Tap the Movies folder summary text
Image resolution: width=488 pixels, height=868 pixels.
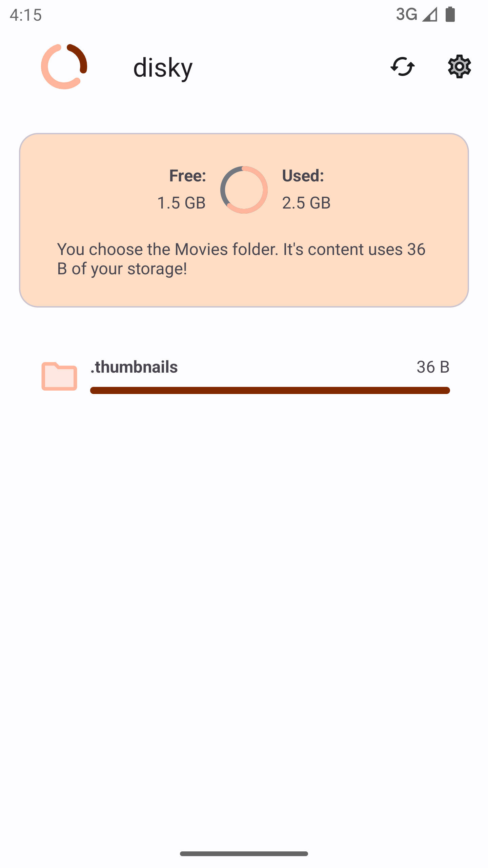point(241,259)
